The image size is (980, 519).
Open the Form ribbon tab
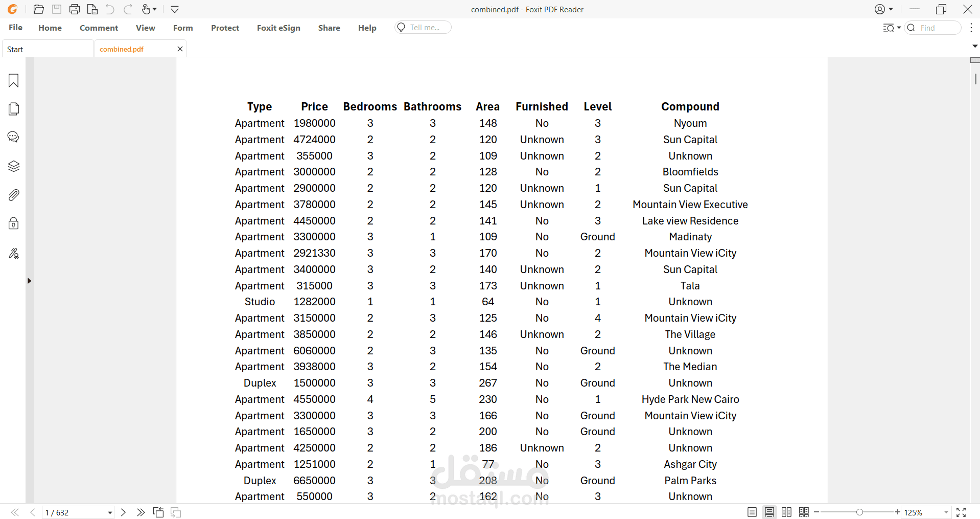click(183, 28)
